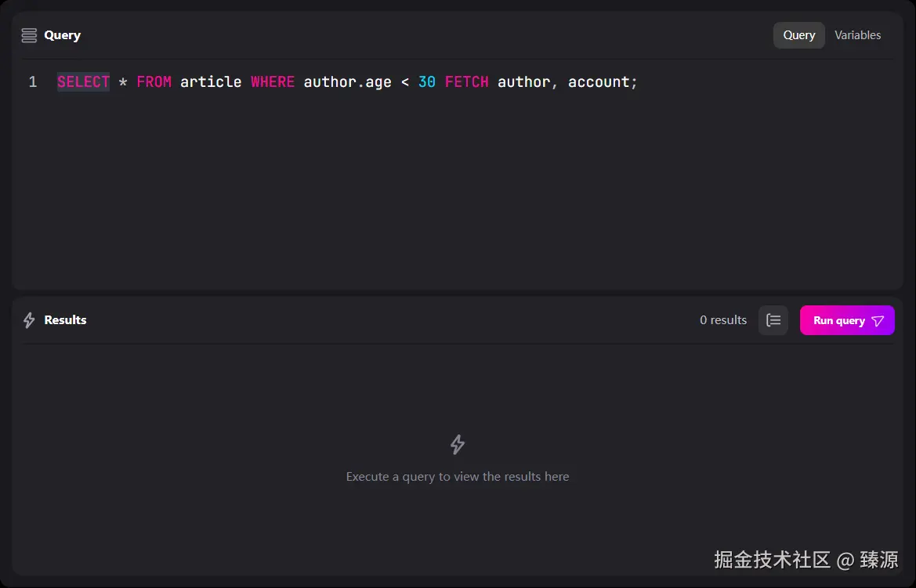Click the number 30 in the query
This screenshot has height=588, width=916.
point(427,81)
